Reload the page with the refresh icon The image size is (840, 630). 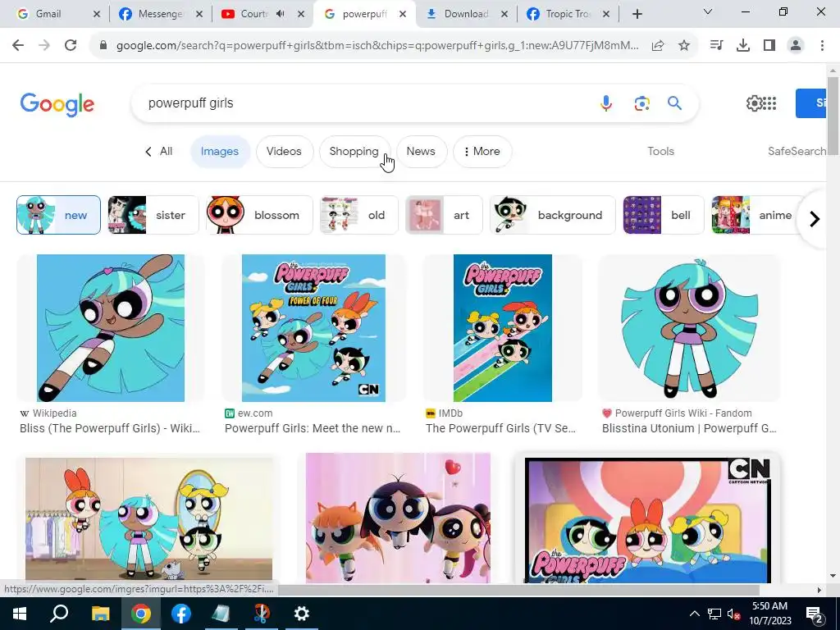71,46
